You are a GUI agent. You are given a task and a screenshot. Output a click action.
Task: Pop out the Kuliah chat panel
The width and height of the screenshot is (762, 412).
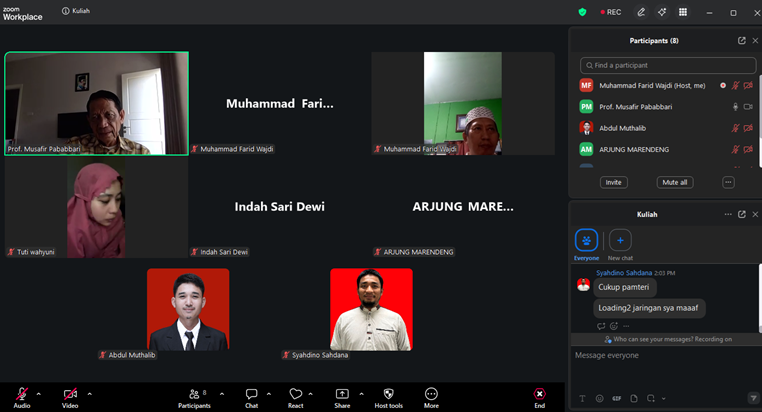[x=742, y=214]
